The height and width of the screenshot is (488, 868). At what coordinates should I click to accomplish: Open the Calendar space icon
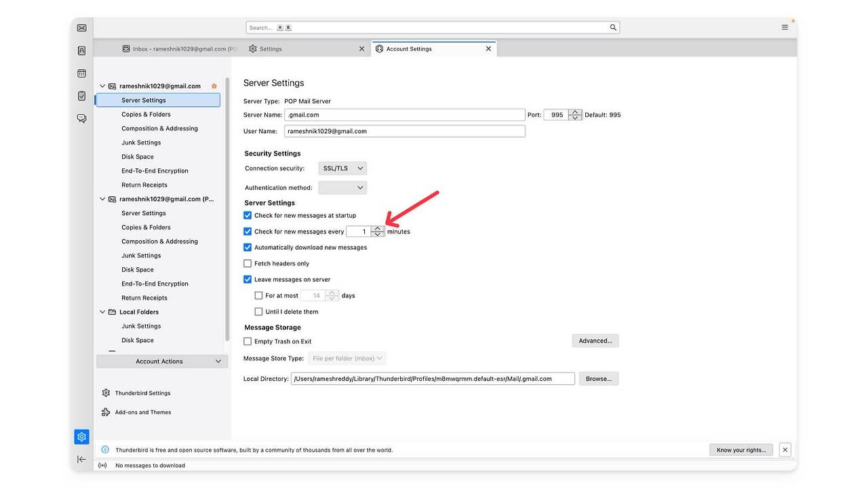(x=81, y=73)
